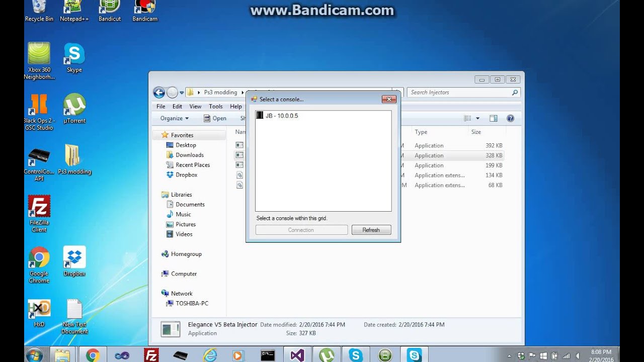Viewport: 644px width, 362px height.
Task: Expand the Organize dropdown
Action: pos(175,118)
